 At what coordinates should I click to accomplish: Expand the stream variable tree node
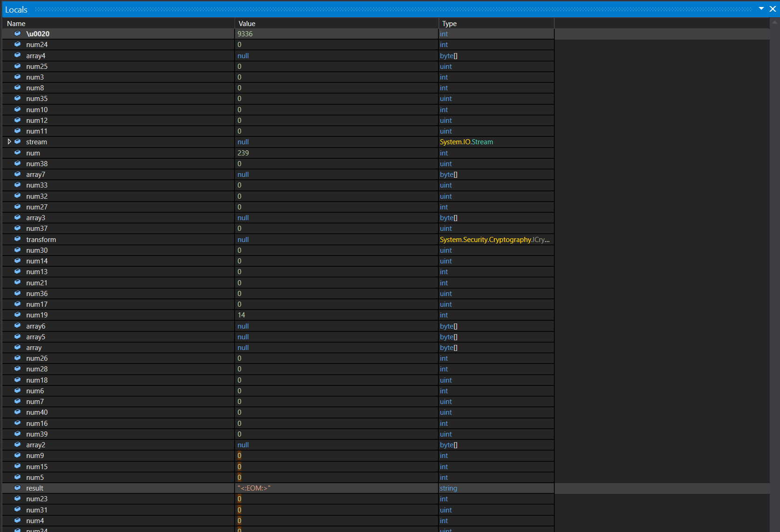point(9,141)
